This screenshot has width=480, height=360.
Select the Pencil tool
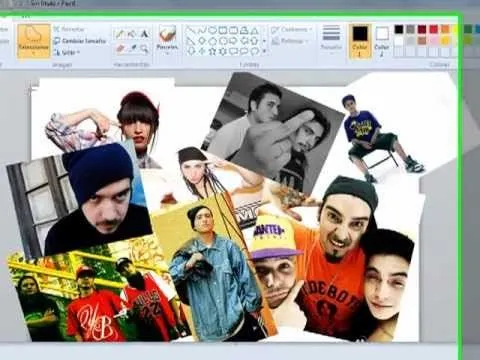[119, 34]
